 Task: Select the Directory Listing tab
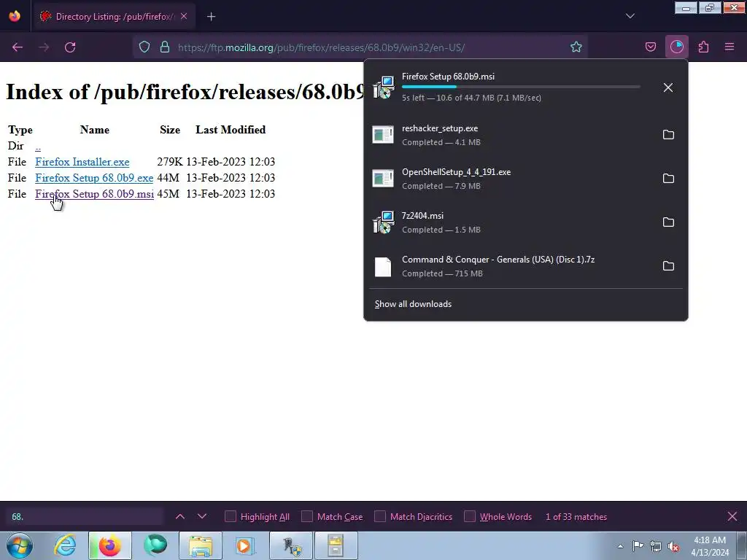[x=115, y=17]
